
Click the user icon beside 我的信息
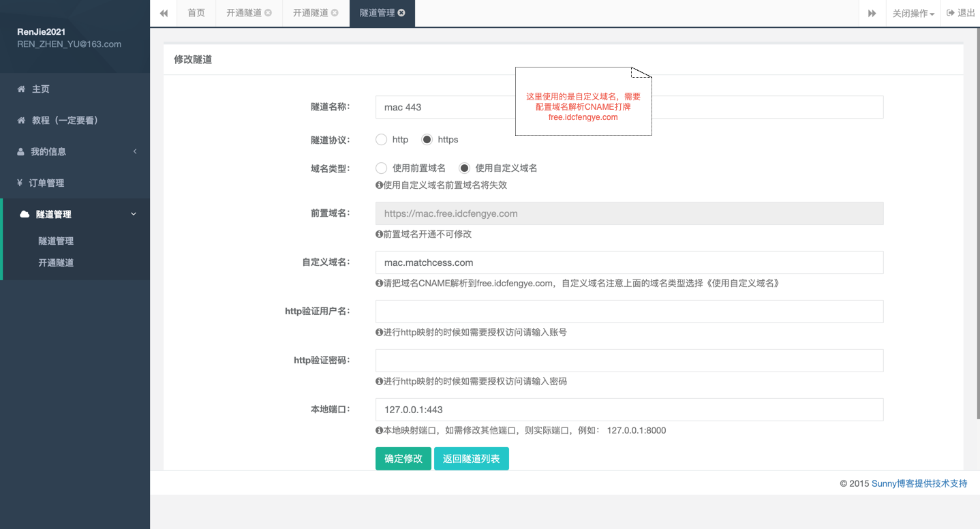click(x=20, y=152)
